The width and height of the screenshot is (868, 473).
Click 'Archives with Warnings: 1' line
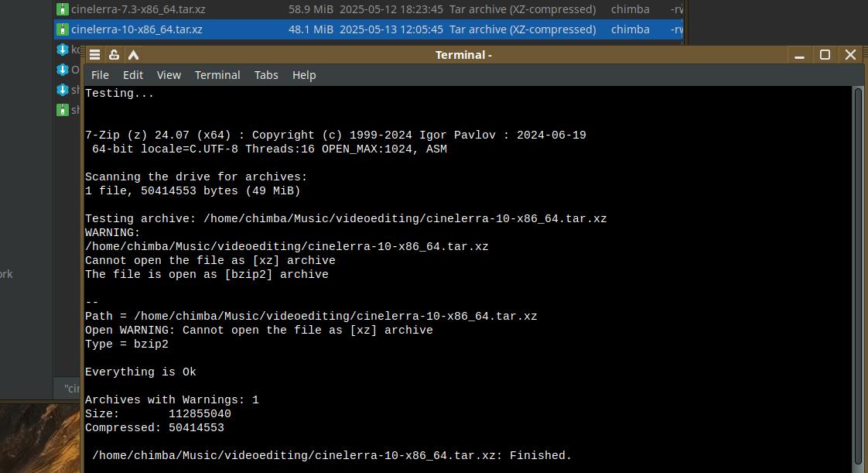pyautogui.click(x=173, y=400)
